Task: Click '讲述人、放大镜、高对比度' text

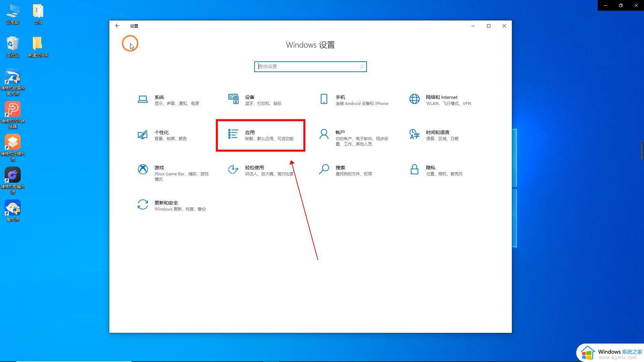Action: (x=269, y=174)
